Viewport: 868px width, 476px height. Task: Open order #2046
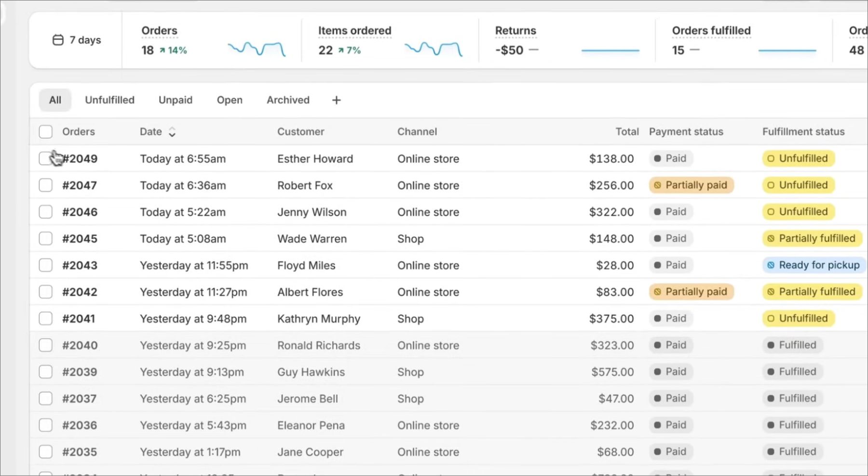[x=80, y=212]
